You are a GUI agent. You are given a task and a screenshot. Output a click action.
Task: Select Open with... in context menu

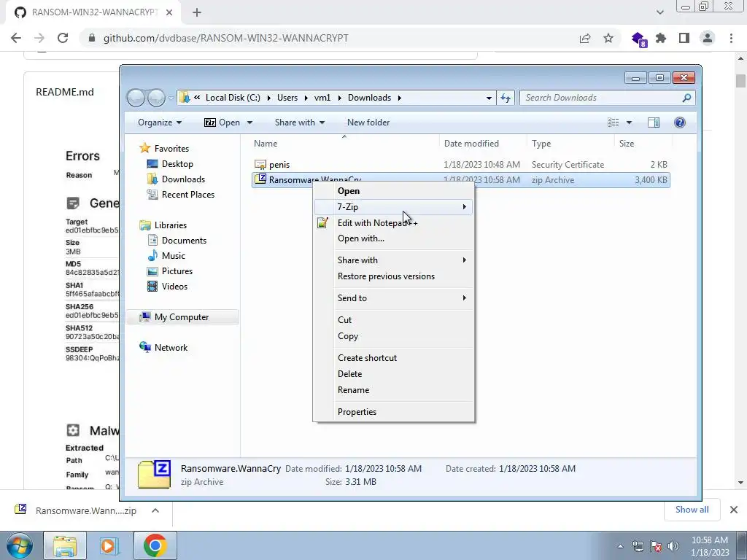393,238
